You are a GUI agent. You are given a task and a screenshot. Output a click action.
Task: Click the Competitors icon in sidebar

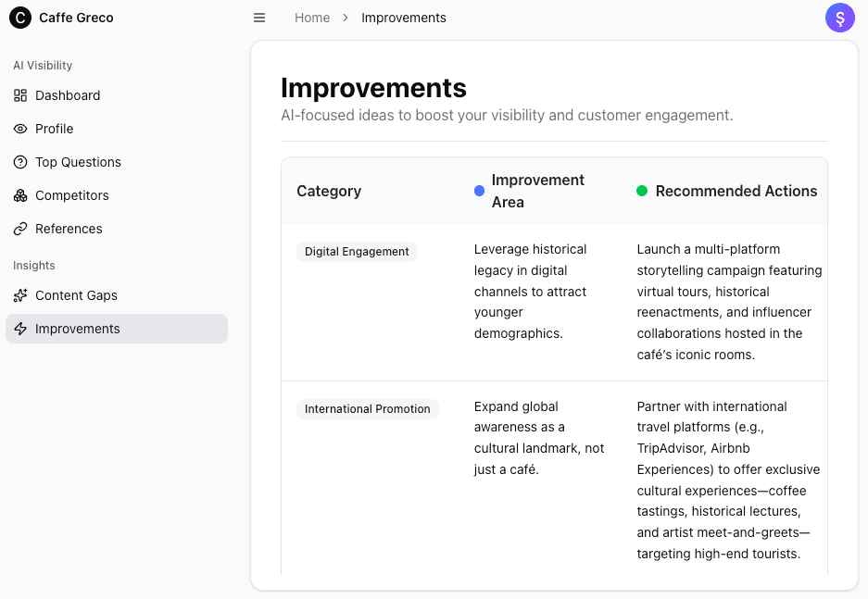pos(20,195)
